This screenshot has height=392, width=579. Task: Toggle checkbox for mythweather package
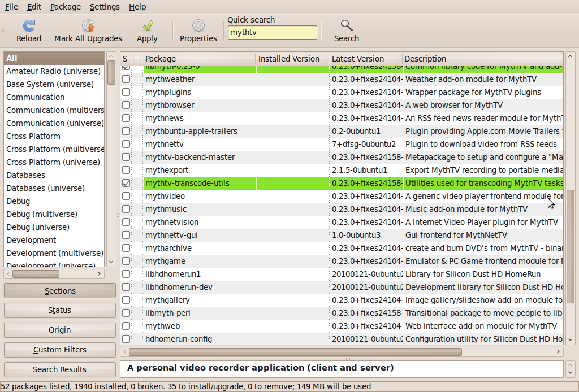126,79
